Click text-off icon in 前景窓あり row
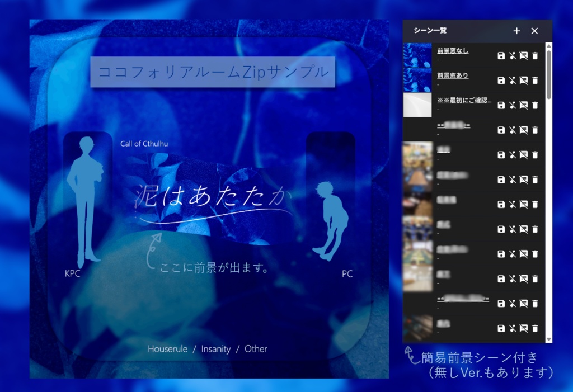 tap(524, 81)
